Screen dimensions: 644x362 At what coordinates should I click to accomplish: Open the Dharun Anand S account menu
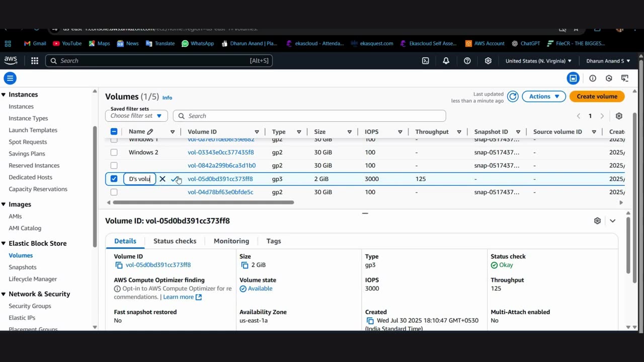pos(608,61)
